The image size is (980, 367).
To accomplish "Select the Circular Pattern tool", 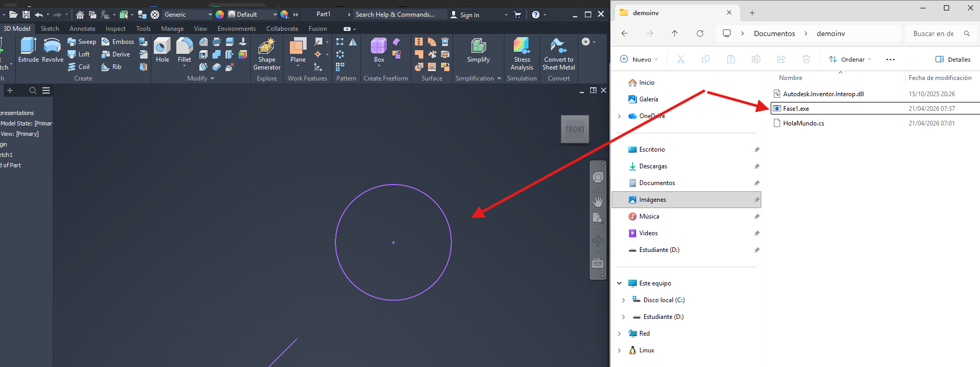I will click(x=340, y=54).
